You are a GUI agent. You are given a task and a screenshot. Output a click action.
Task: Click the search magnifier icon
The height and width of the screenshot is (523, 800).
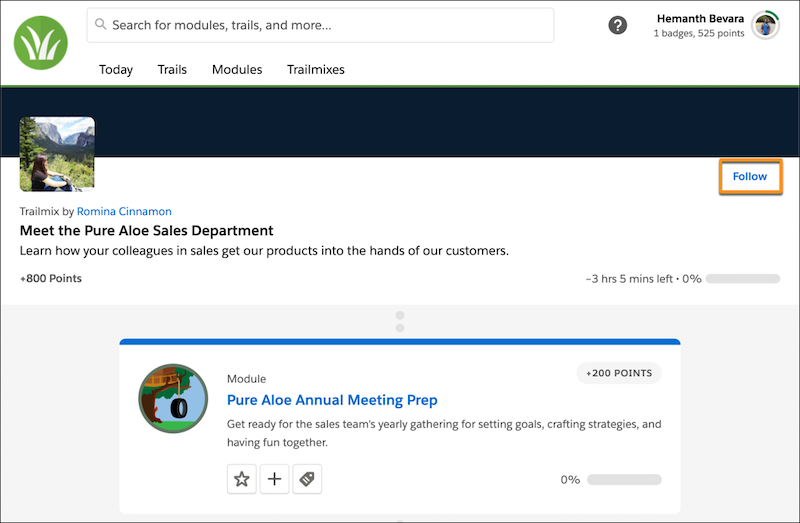coord(101,24)
